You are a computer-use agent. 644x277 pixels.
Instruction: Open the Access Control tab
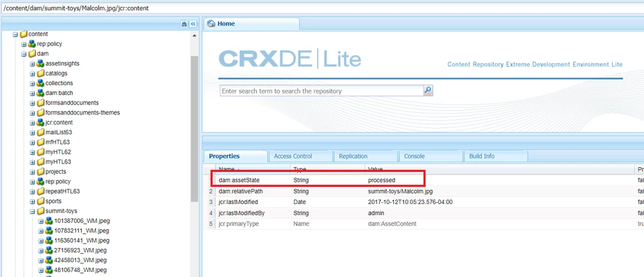pyautogui.click(x=300, y=156)
